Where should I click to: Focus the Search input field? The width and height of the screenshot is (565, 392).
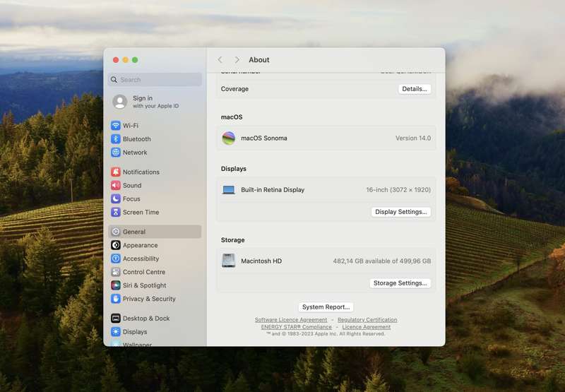(x=155, y=79)
